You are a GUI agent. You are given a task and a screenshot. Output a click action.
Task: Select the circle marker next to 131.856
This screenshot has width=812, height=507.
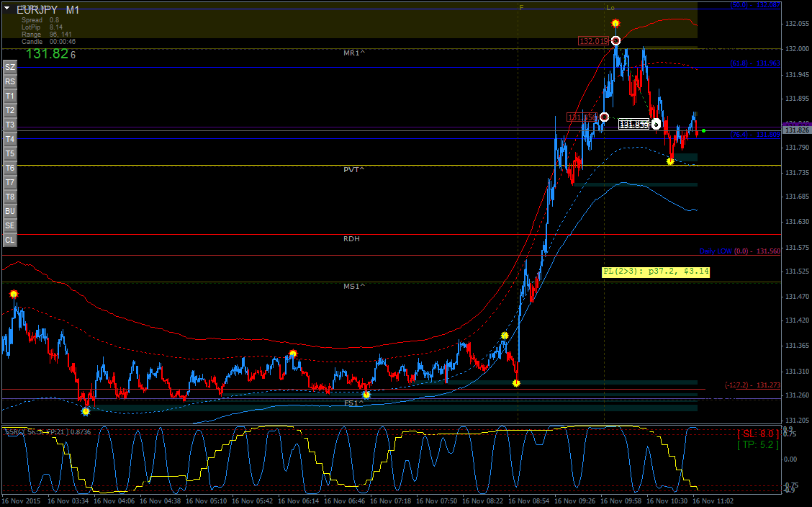604,117
